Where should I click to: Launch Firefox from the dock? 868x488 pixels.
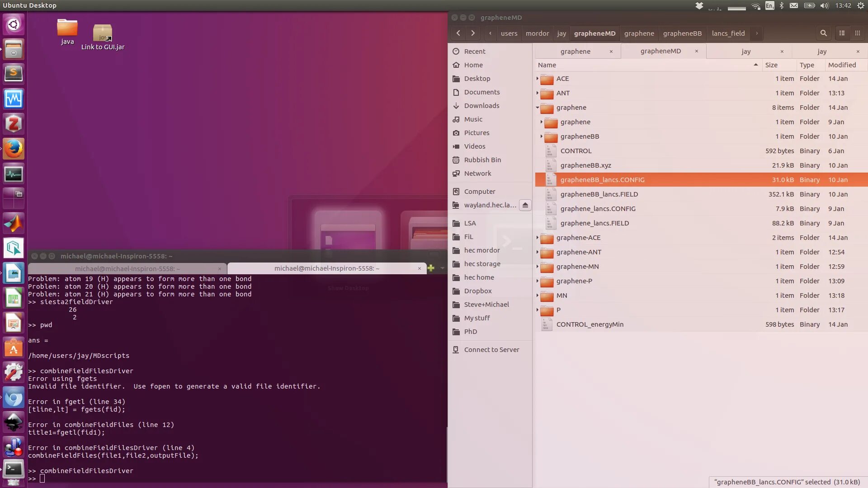point(13,148)
